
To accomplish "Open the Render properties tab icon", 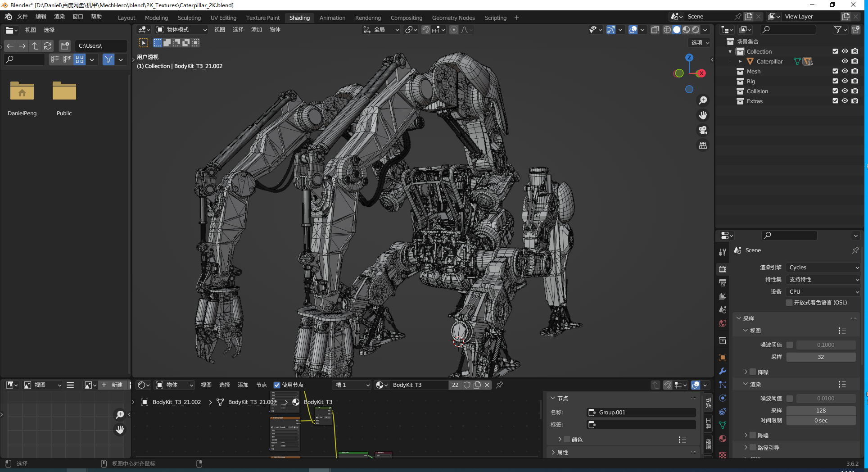I will point(723,269).
